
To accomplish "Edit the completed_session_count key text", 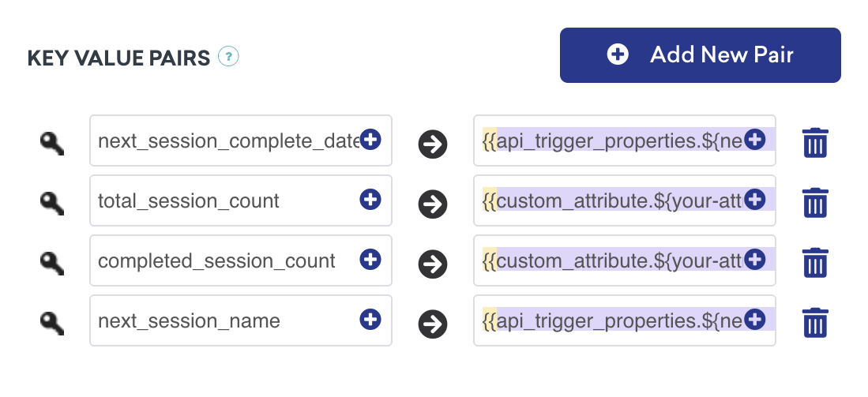I will (x=225, y=260).
